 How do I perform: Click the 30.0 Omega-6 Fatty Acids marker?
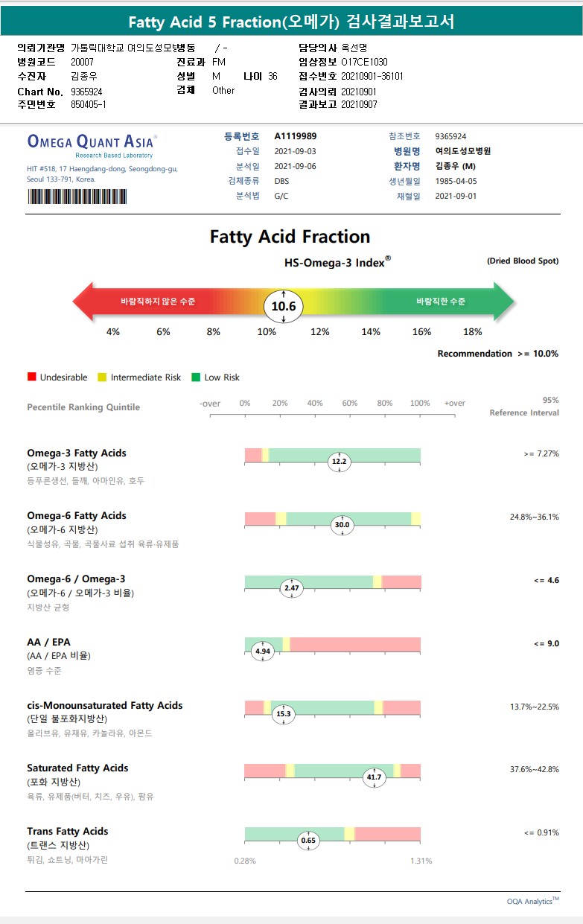pos(342,525)
